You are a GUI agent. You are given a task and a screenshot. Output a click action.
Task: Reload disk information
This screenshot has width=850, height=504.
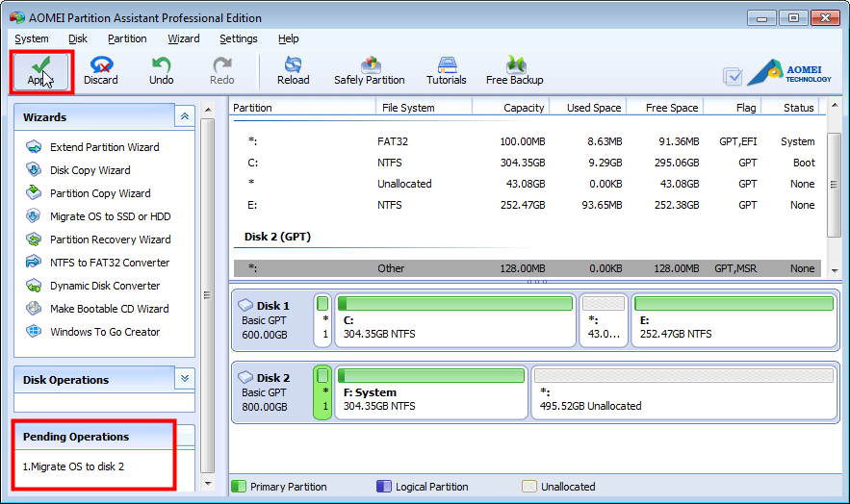tap(294, 71)
